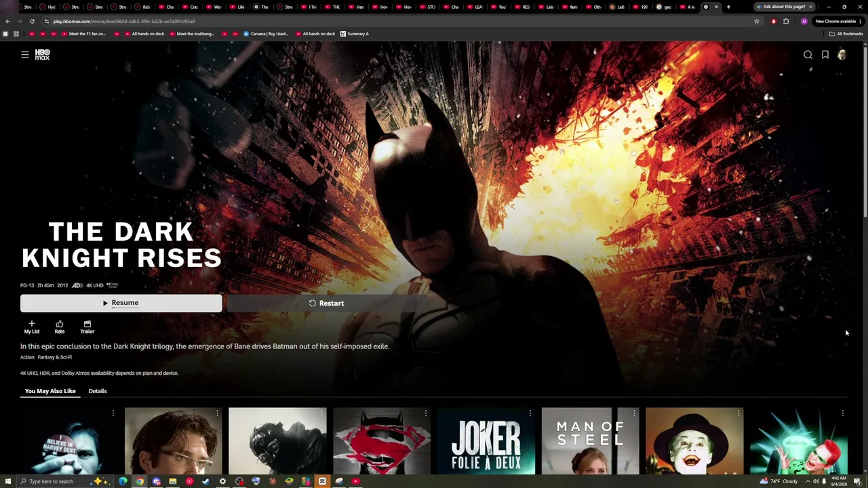Viewport: 868px width, 488px height.
Task: Open the Joker Folie à Deux thumbnail
Action: (486, 441)
